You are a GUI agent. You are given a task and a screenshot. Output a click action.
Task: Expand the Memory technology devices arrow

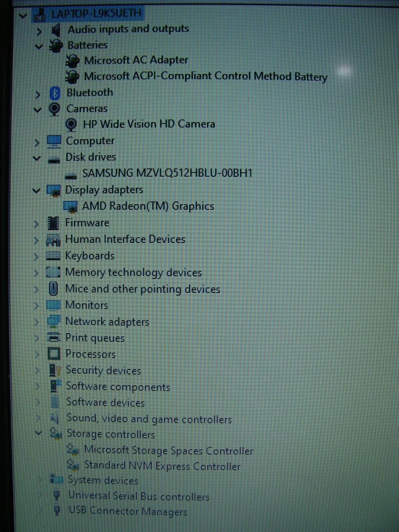[x=36, y=273]
